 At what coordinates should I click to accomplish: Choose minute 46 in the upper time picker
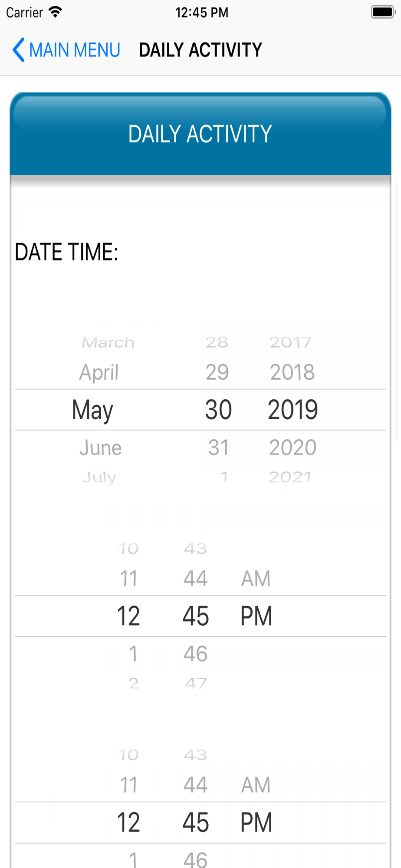[195, 654]
